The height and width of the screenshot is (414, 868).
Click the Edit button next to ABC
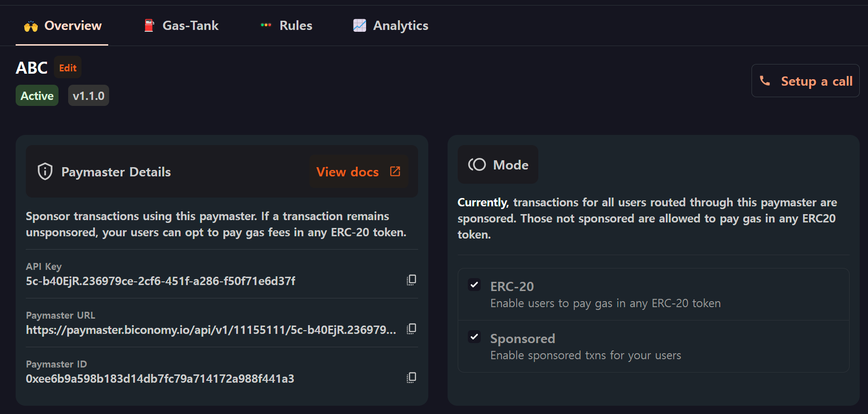pos(68,68)
